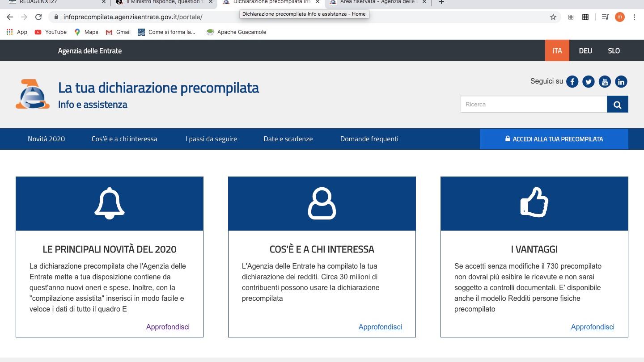This screenshot has width=644, height=362.
Task: Click Approfondisci link under Cos'è e a chi interessa
Action: [380, 327]
